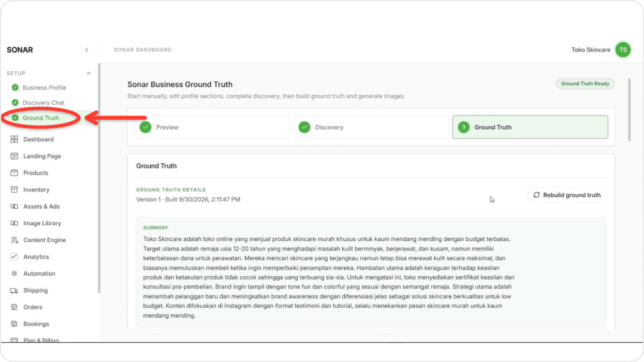The height and width of the screenshot is (362, 644).
Task: Collapse the SONAR sidebar with the chevron
Action: click(x=87, y=50)
